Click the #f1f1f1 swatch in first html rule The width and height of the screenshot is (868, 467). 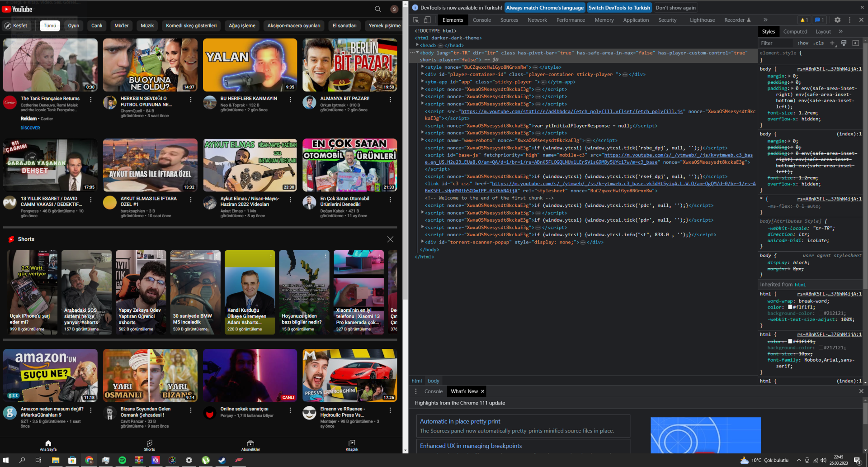click(x=790, y=307)
